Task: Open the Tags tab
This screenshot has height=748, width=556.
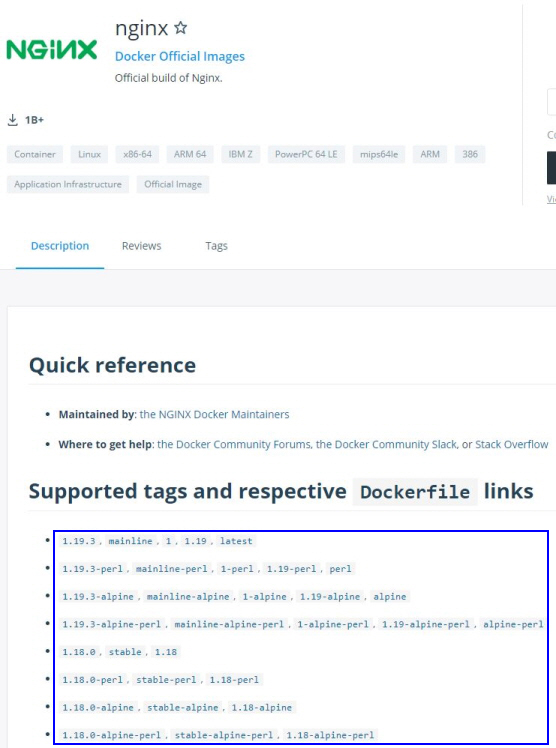Action: tap(216, 246)
